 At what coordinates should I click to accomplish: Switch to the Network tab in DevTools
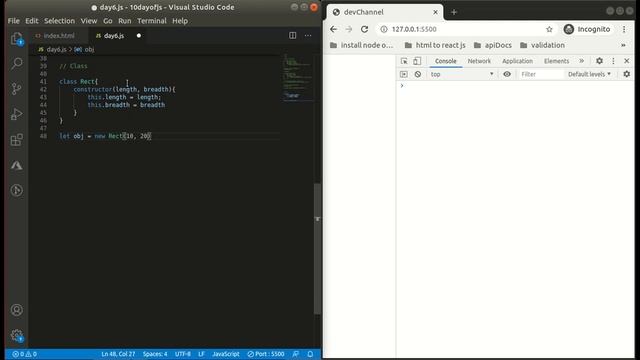click(x=479, y=61)
